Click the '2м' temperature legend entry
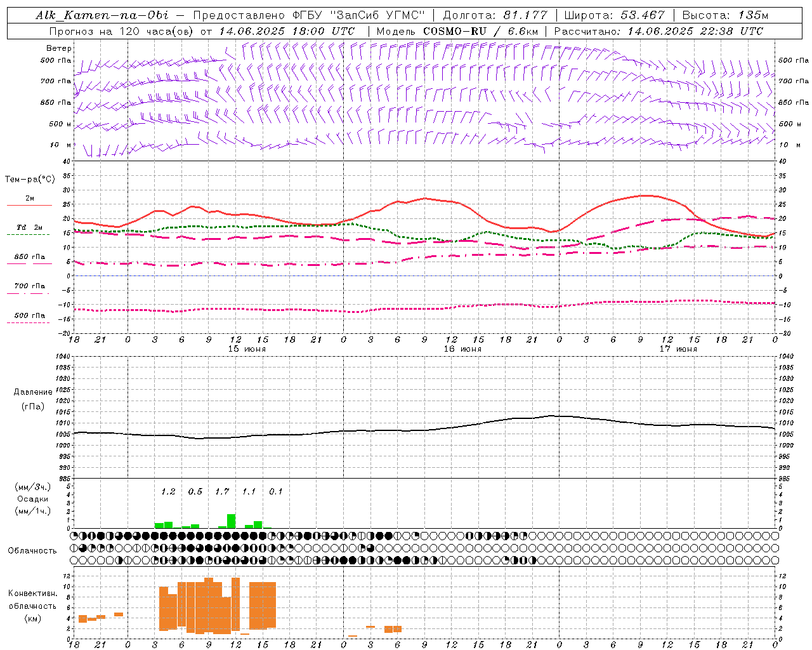812x650 pixels. point(30,199)
